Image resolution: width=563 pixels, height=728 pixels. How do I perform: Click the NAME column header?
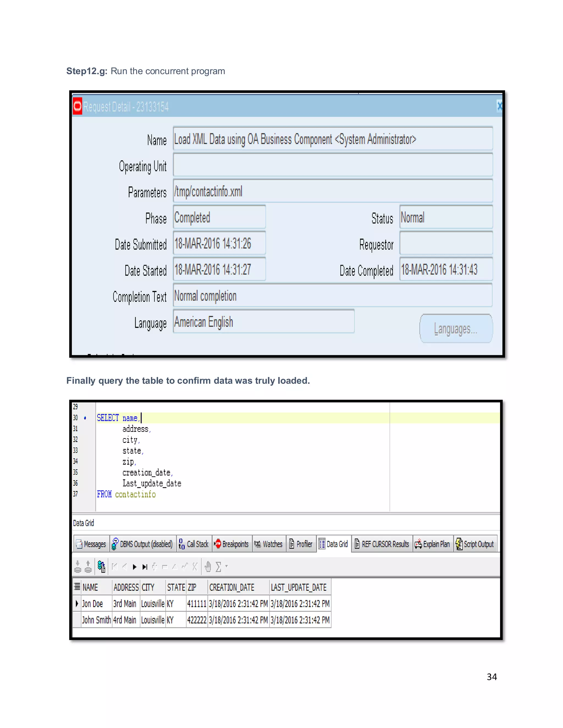tap(96, 587)
